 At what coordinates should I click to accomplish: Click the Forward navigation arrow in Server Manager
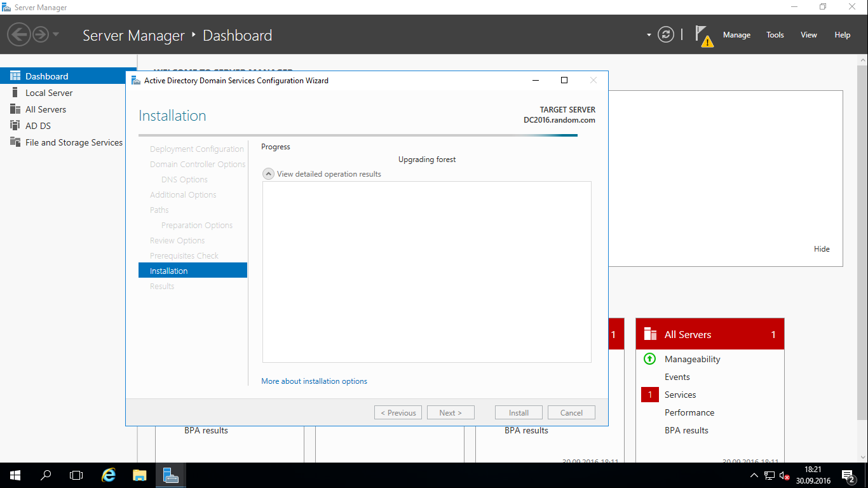click(x=40, y=34)
